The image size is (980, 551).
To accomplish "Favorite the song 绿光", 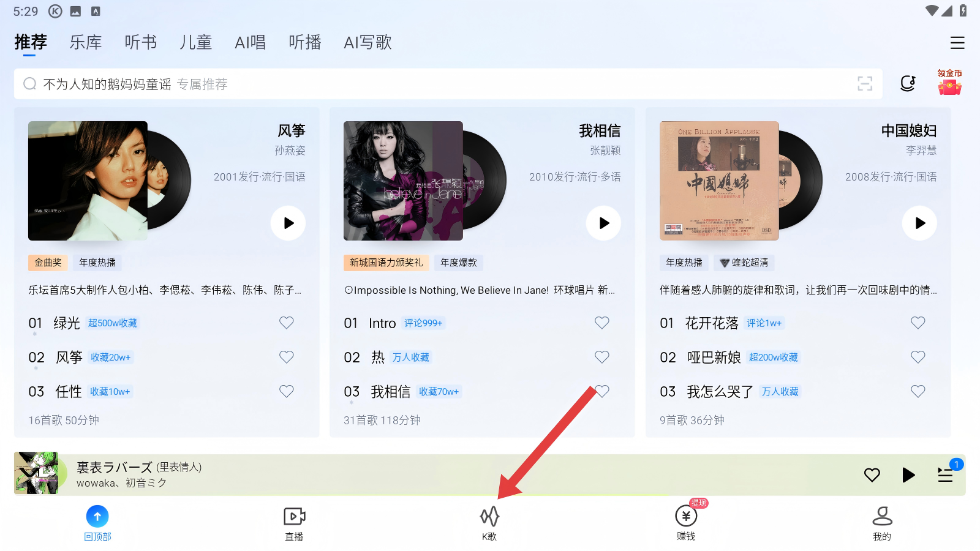I will [287, 323].
